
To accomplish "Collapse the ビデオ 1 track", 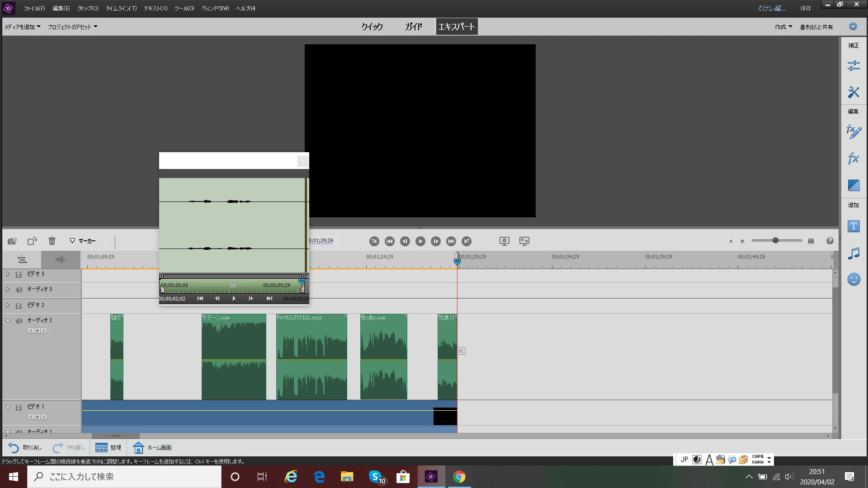I will pyautogui.click(x=8, y=407).
